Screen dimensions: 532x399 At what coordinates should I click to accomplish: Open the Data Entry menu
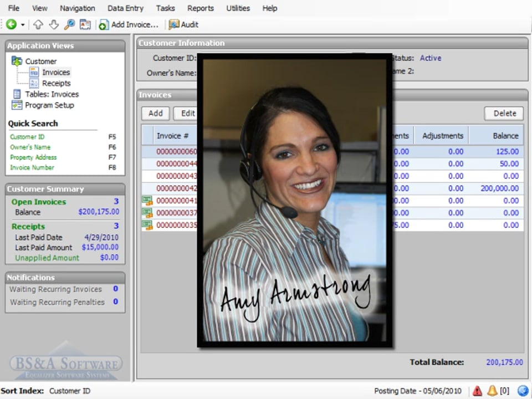[126, 8]
